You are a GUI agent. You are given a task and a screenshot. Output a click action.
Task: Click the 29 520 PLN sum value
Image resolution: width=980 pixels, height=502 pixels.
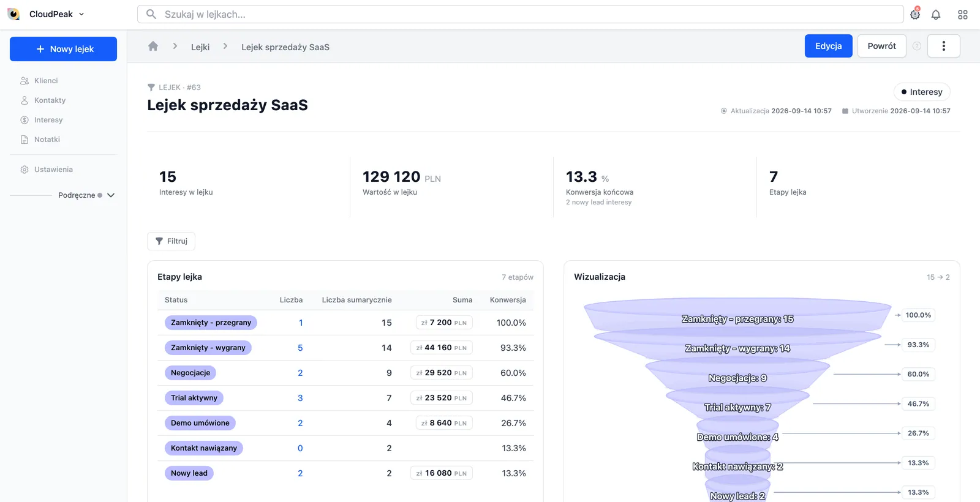442,373
